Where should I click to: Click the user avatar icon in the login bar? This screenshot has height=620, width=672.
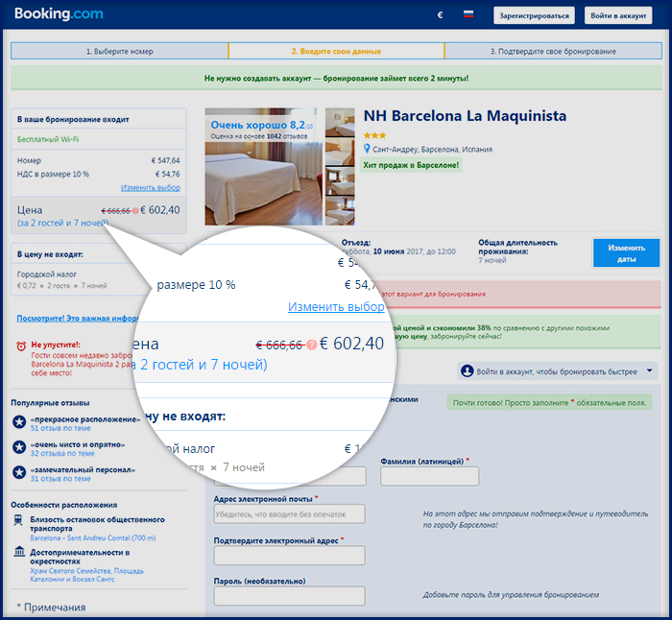[467, 371]
